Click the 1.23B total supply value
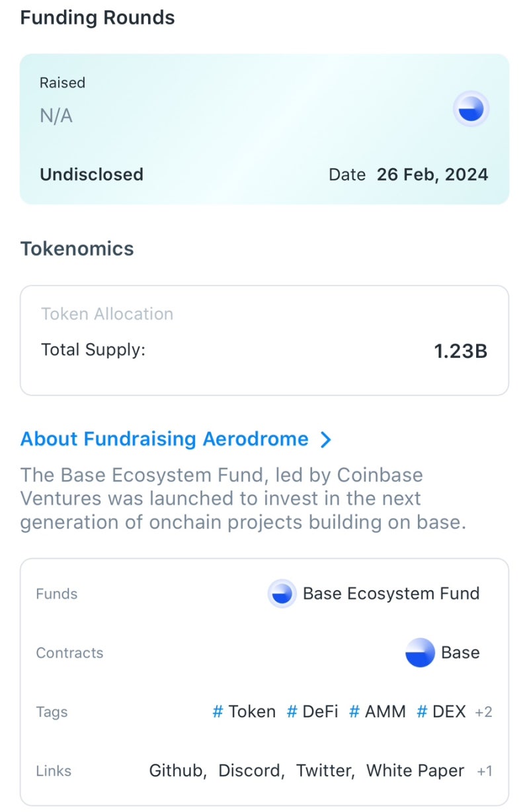This screenshot has height=812, width=529. click(x=460, y=351)
